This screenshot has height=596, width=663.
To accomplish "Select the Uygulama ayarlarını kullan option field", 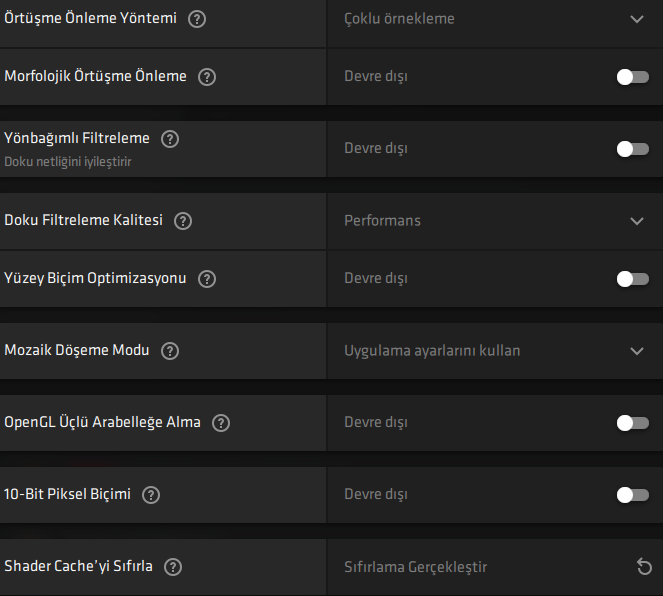I will pyautogui.click(x=432, y=351).
